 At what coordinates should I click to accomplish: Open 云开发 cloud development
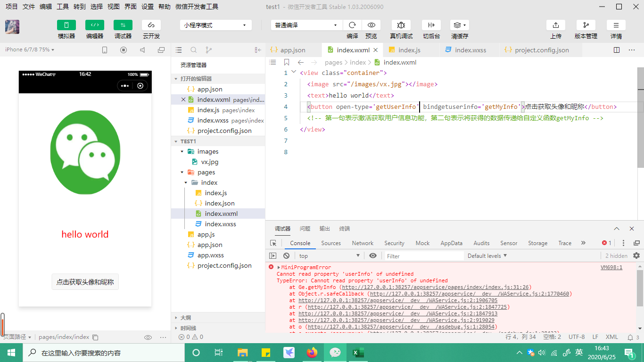(x=151, y=25)
